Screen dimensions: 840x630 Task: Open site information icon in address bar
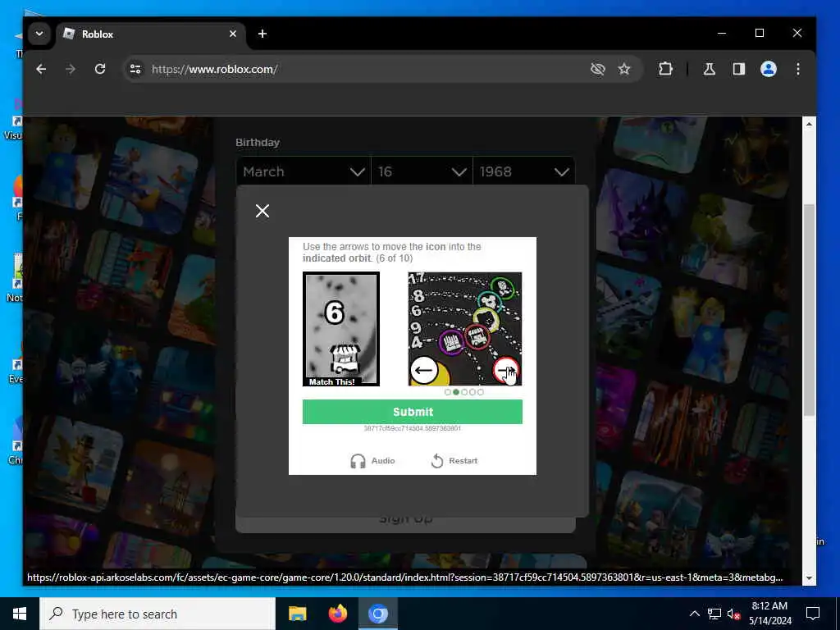coord(135,69)
